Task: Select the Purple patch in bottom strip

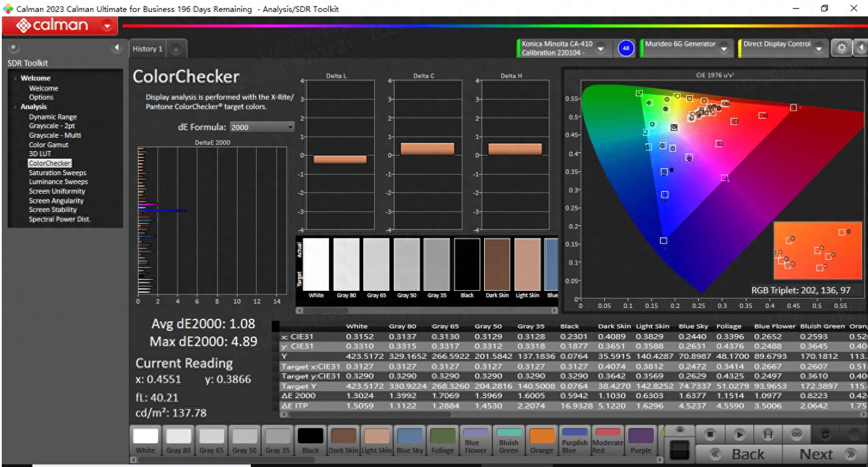Action: (641, 441)
